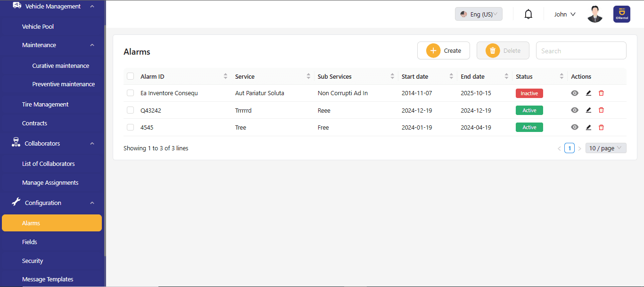Viewport: 644px width, 287px height.
Task: Go to previous page arrow
Action: coord(559,148)
